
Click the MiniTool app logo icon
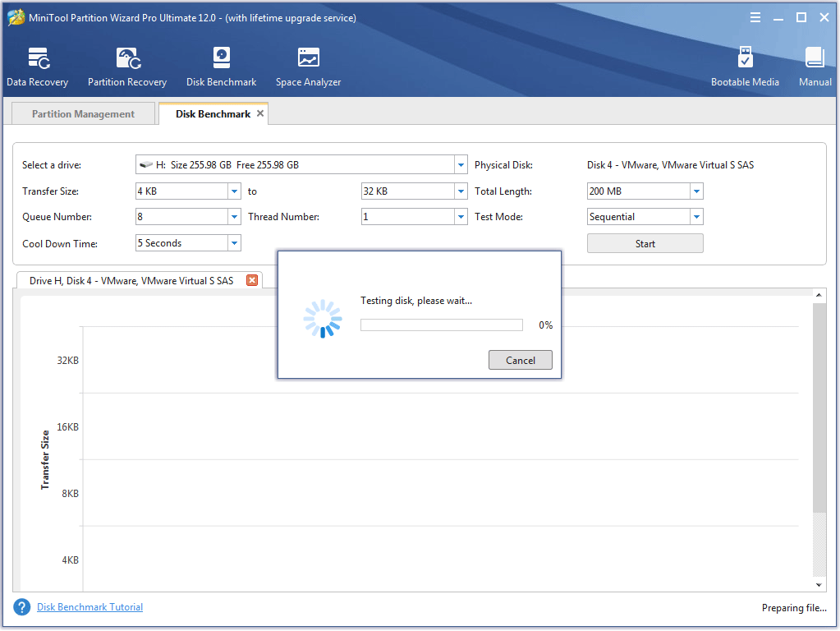click(x=16, y=17)
